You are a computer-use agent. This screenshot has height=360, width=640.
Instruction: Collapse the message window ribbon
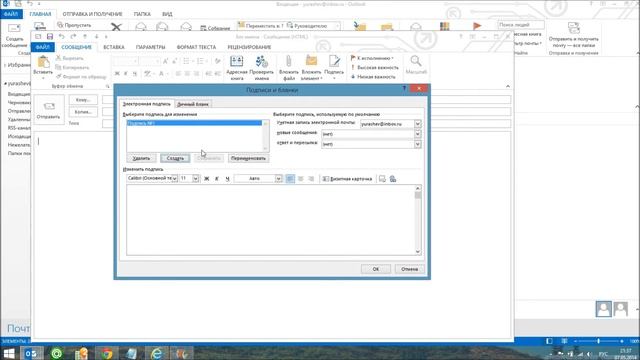508,86
